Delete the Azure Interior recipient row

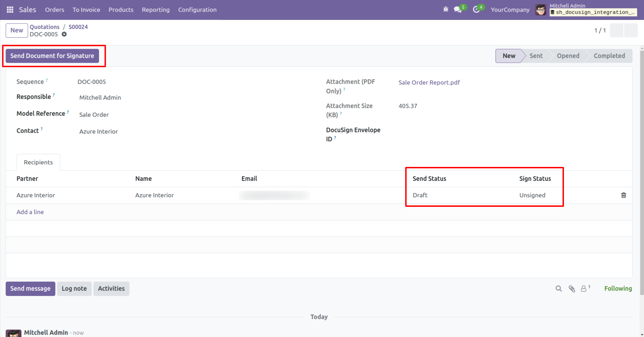[x=623, y=195]
